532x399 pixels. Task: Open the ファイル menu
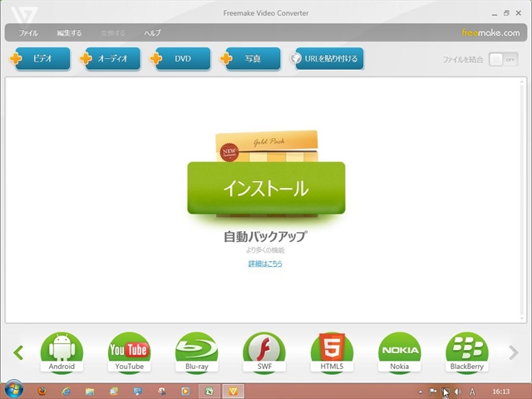(28, 33)
